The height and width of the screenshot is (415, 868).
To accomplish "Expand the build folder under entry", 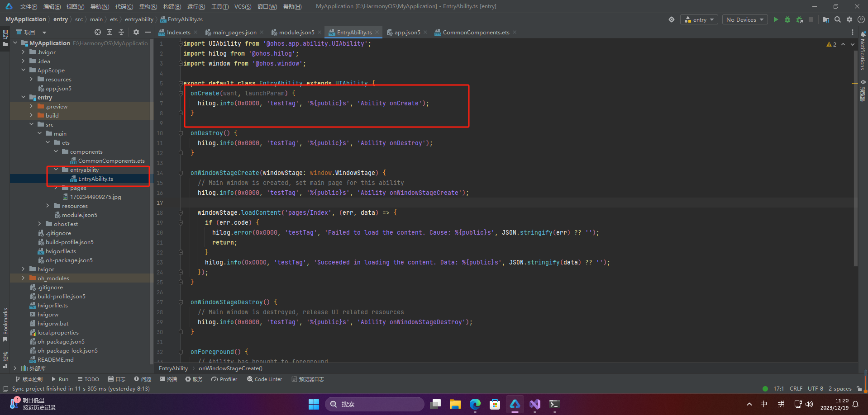I will point(32,115).
